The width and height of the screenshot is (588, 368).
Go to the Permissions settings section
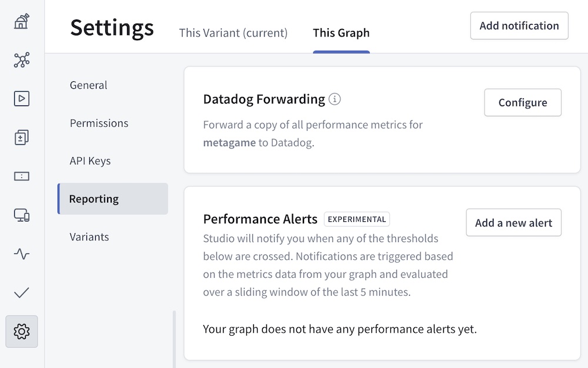coord(99,123)
